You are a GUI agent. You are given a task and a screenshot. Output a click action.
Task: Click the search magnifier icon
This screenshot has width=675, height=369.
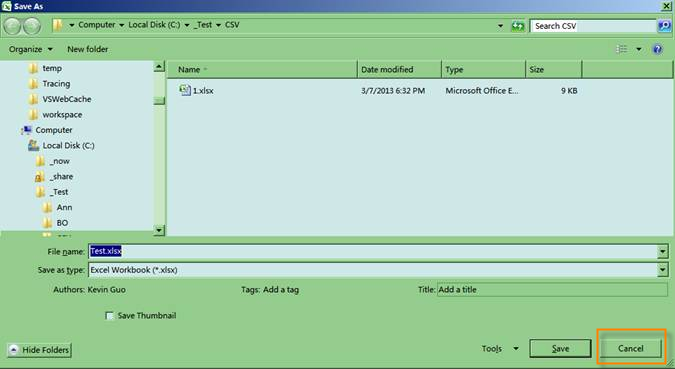(x=664, y=26)
